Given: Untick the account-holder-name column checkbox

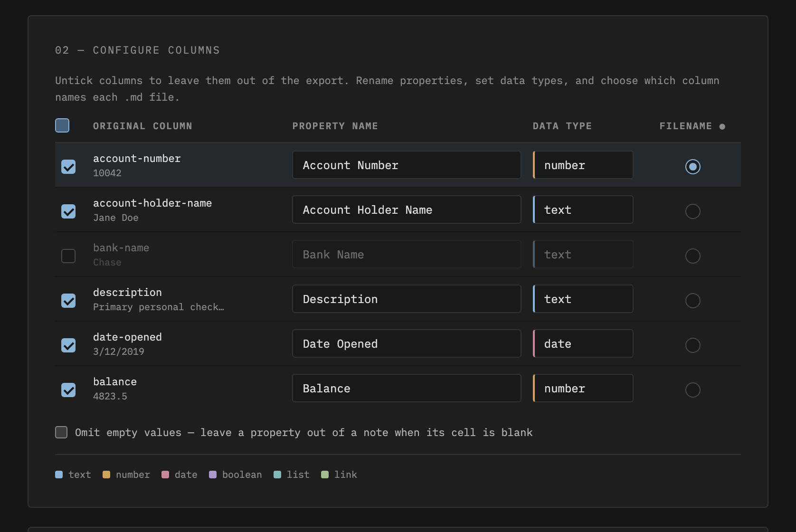Looking at the screenshot, I should pos(68,211).
